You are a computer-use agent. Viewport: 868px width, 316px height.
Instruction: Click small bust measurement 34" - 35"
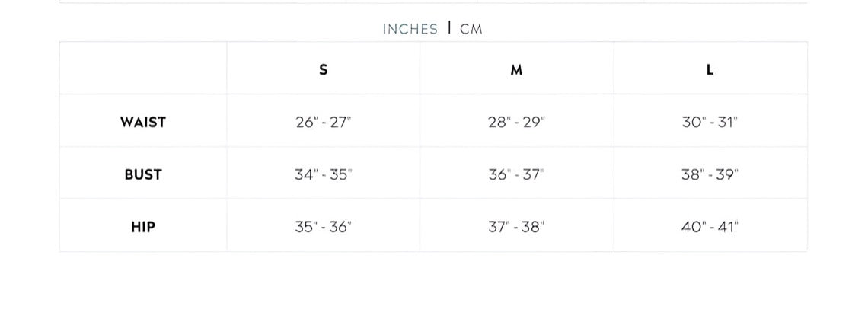324,174
